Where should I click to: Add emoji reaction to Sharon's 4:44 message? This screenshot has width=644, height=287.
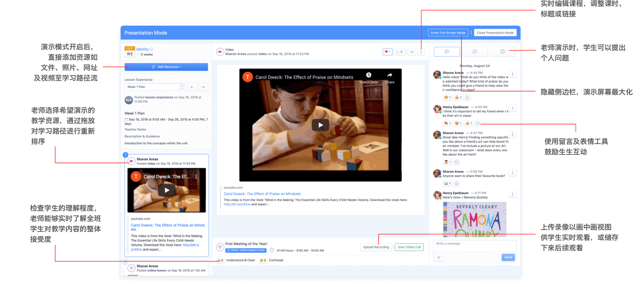(467, 97)
